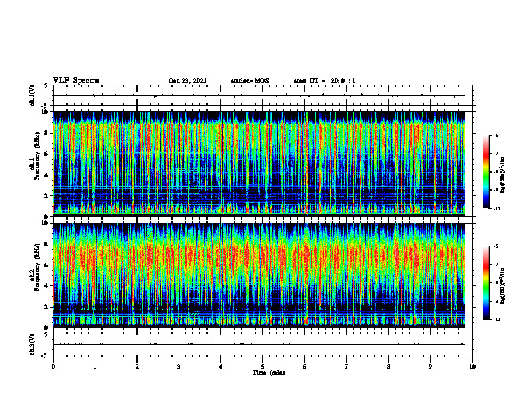Click the '8' kHz tick of ch.1 spectrogram
Screen dimensions: 532x411
47,133
